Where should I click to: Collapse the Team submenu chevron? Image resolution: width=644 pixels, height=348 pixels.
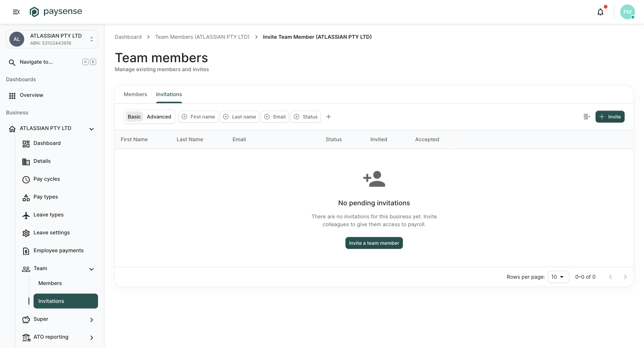coord(92,269)
